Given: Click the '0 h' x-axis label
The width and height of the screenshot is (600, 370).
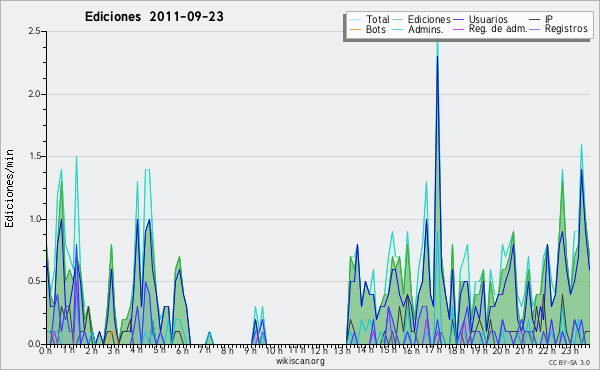Looking at the screenshot, I should pos(45,350).
